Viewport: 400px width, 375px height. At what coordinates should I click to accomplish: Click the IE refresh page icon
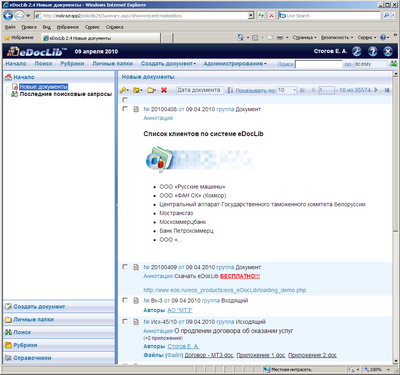[261, 15]
